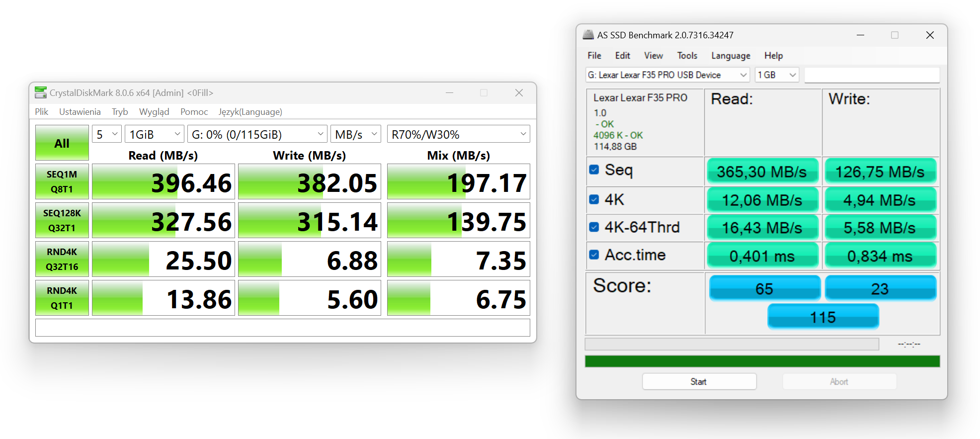Uncheck the Seq test checkbox
This screenshot has width=980, height=439.
(594, 170)
